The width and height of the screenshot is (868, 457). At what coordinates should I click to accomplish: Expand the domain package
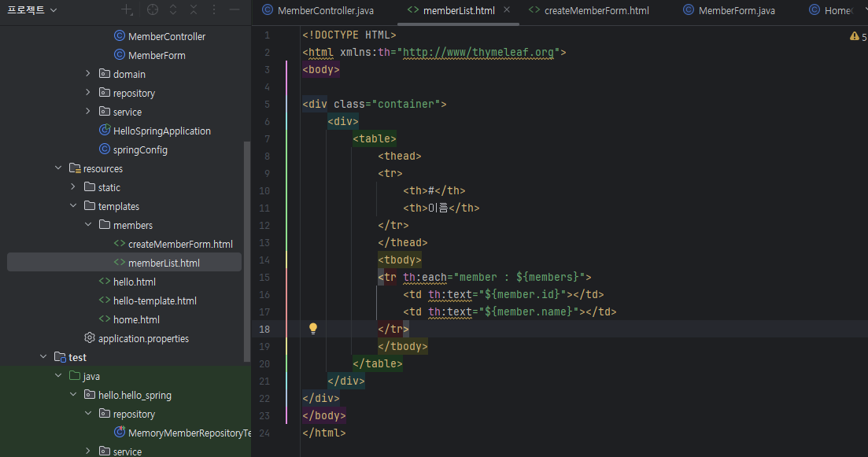coord(88,74)
